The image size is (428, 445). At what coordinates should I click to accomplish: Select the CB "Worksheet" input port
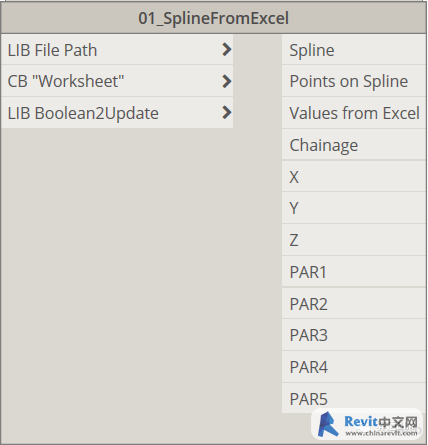(117, 81)
